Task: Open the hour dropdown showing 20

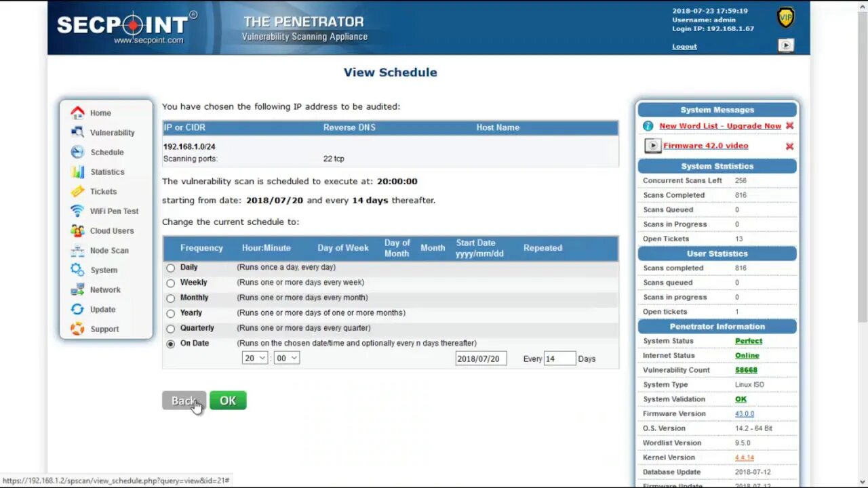Action: click(x=254, y=358)
